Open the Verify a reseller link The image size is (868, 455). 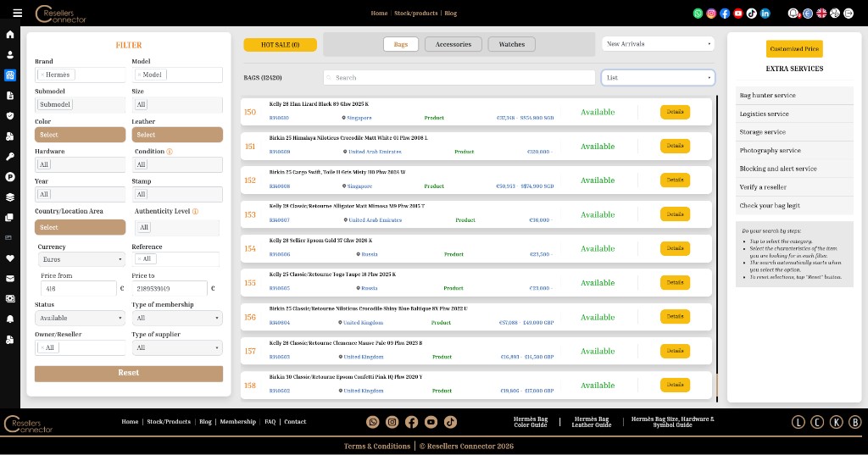pyautogui.click(x=763, y=187)
